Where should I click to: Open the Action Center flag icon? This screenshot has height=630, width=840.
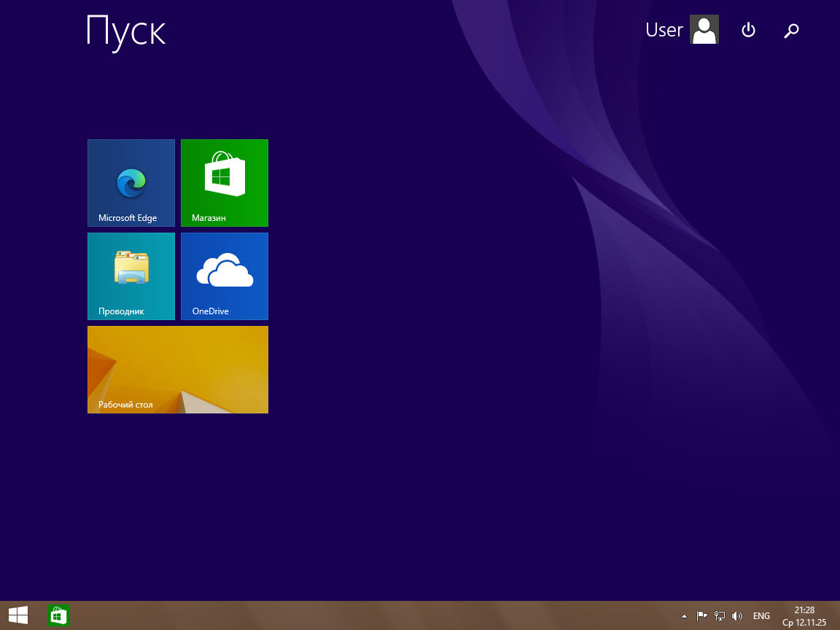(x=701, y=616)
